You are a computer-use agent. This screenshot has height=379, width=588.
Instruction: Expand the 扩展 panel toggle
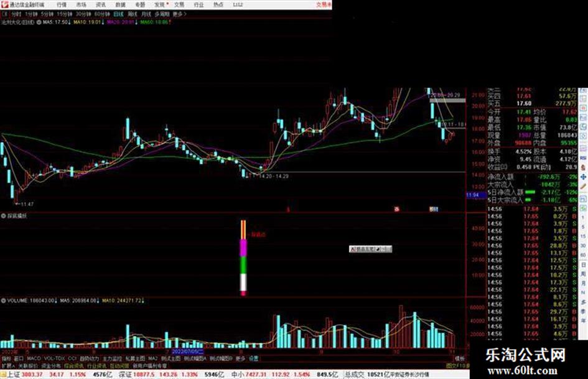[x=7, y=365]
